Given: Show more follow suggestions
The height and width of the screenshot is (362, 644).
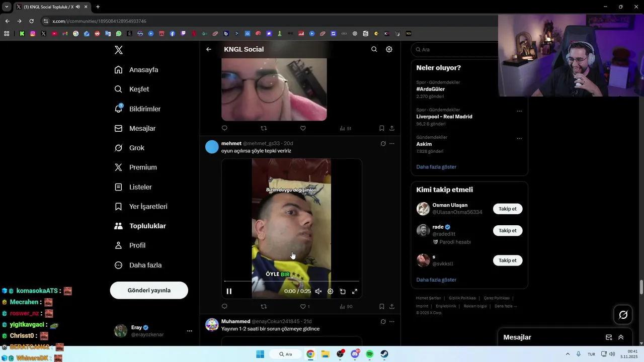Looking at the screenshot, I should click(x=436, y=280).
